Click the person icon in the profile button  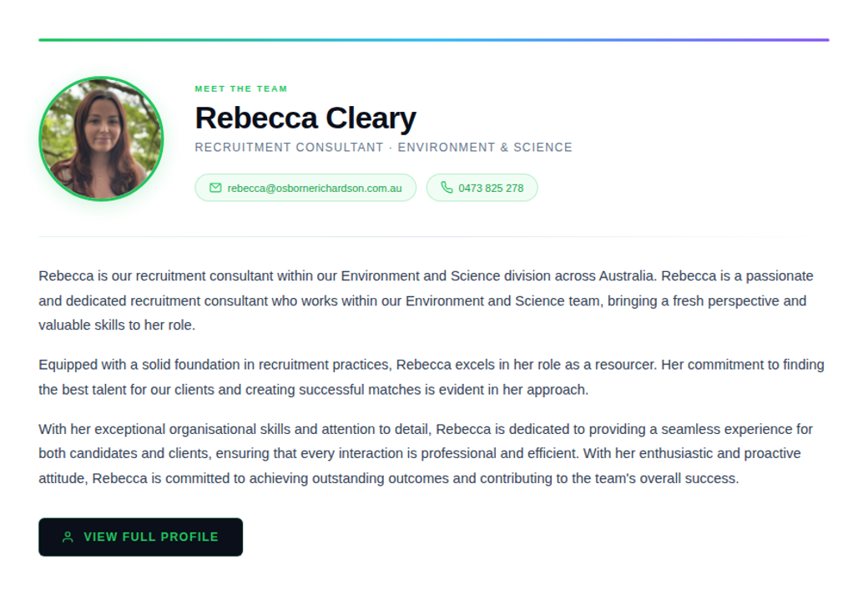pyautogui.click(x=68, y=537)
